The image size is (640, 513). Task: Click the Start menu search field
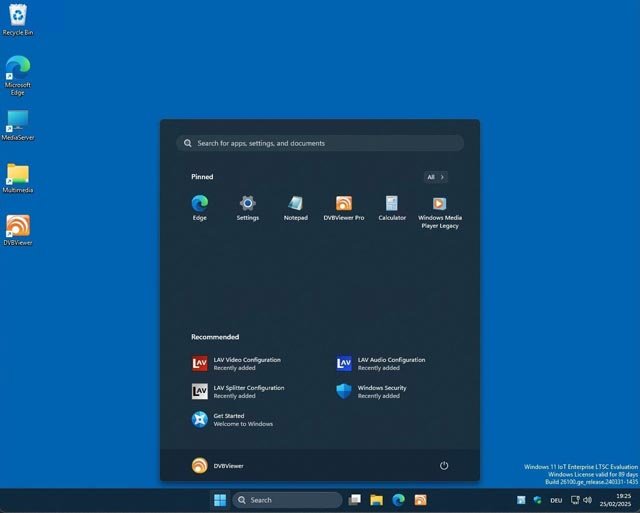[x=320, y=143]
